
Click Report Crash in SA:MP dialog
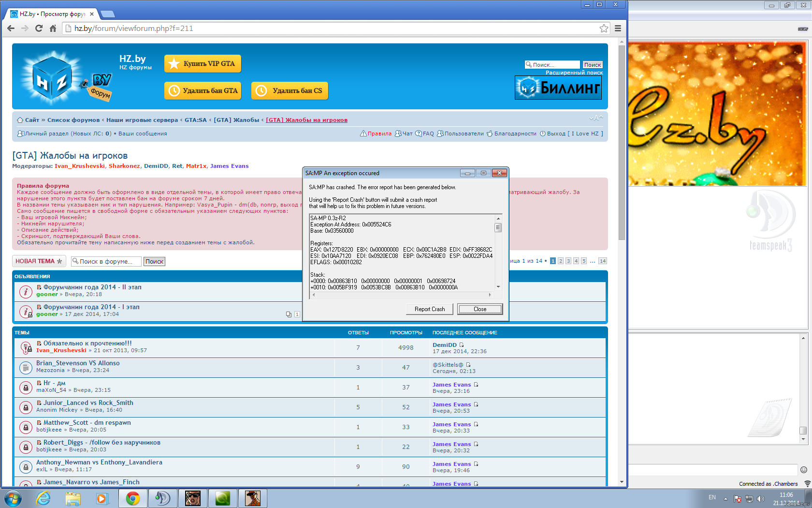point(430,309)
